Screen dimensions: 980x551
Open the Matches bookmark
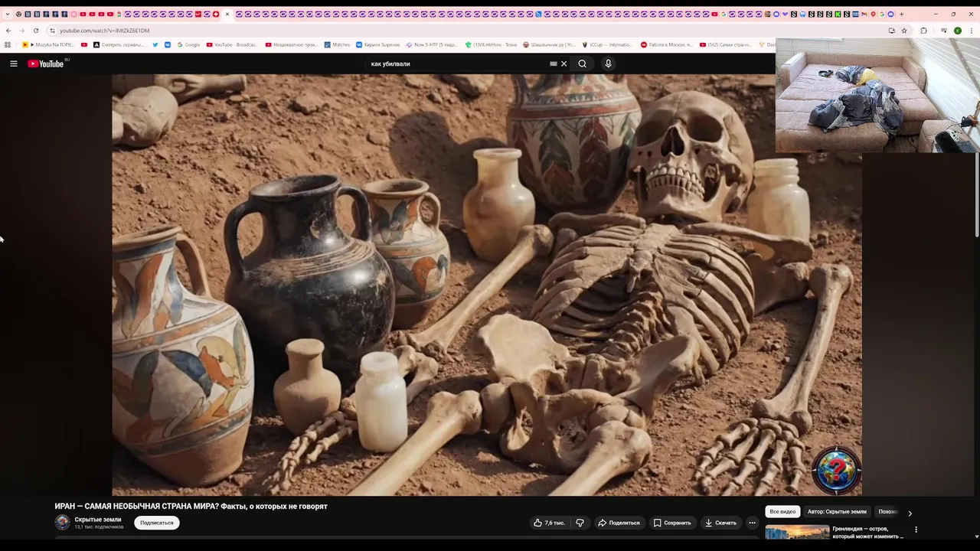(337, 44)
